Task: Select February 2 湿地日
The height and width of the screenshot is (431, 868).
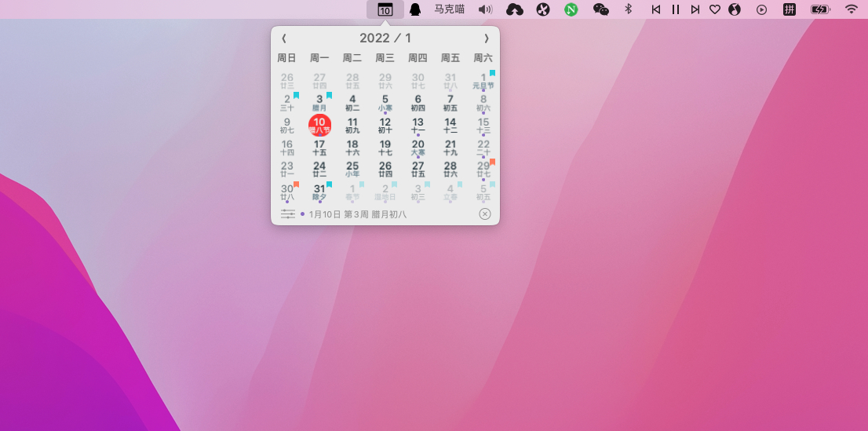Action: (385, 192)
